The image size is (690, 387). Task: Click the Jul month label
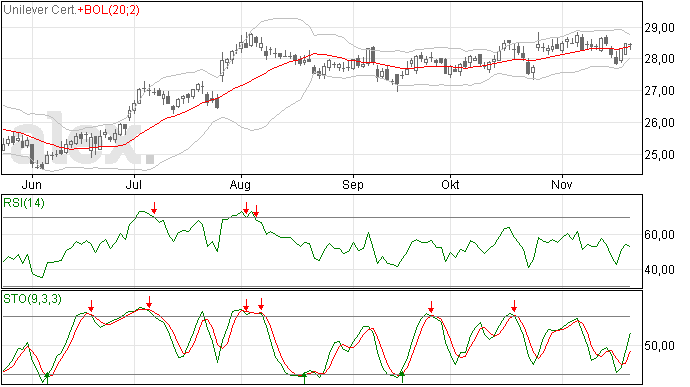134,184
